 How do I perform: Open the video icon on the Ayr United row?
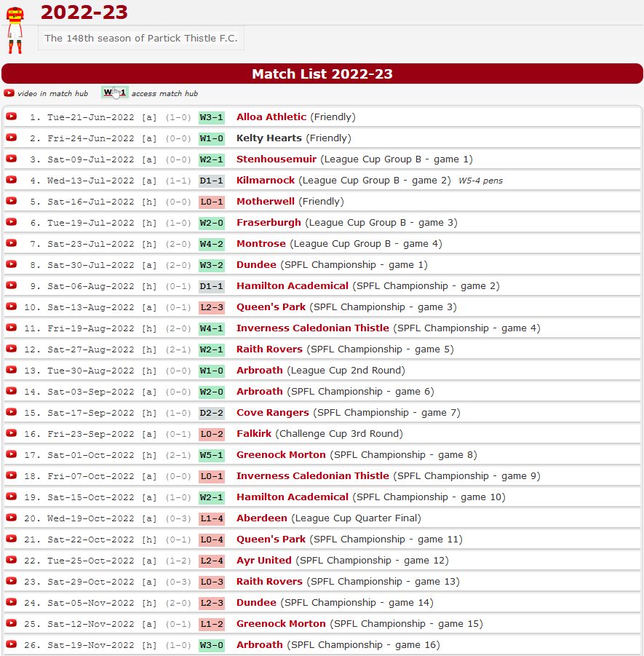(x=12, y=560)
